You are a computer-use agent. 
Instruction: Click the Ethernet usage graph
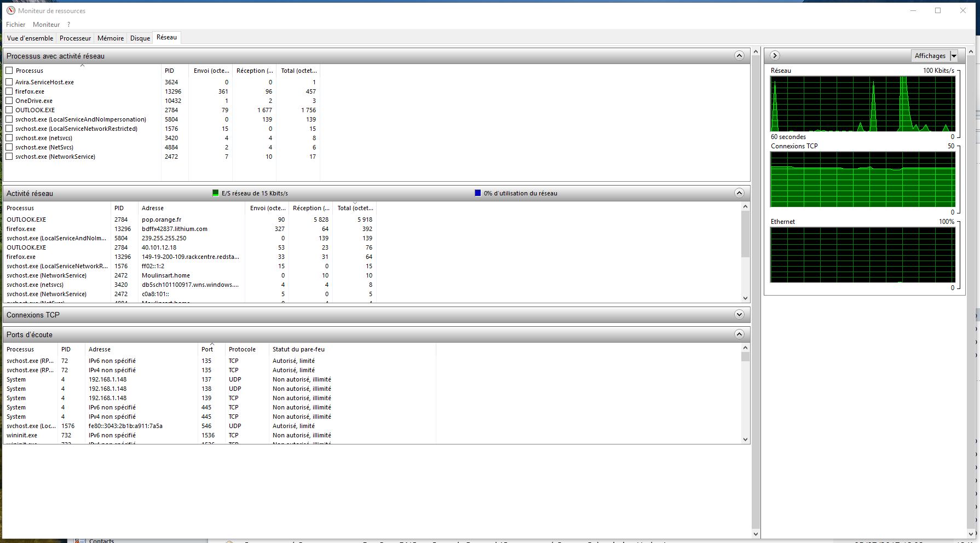point(862,255)
